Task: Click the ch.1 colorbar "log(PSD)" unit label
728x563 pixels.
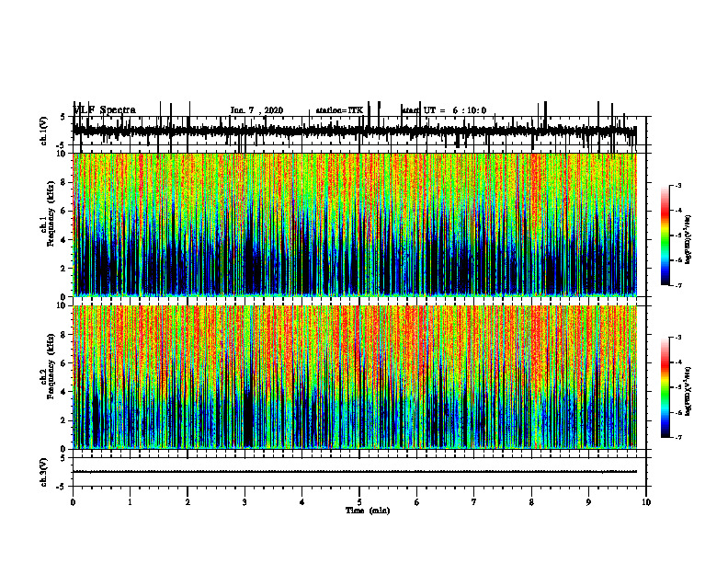Action: tap(688, 240)
